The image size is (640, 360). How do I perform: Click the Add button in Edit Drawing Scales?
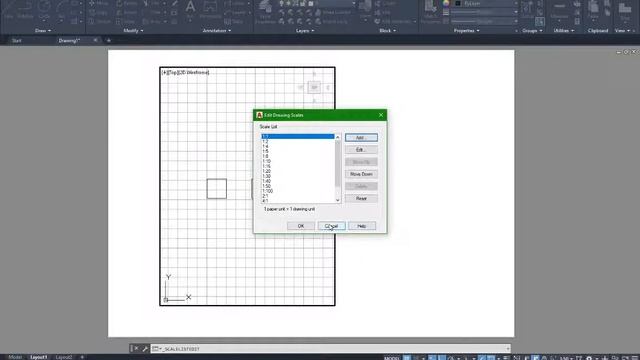coord(361,138)
